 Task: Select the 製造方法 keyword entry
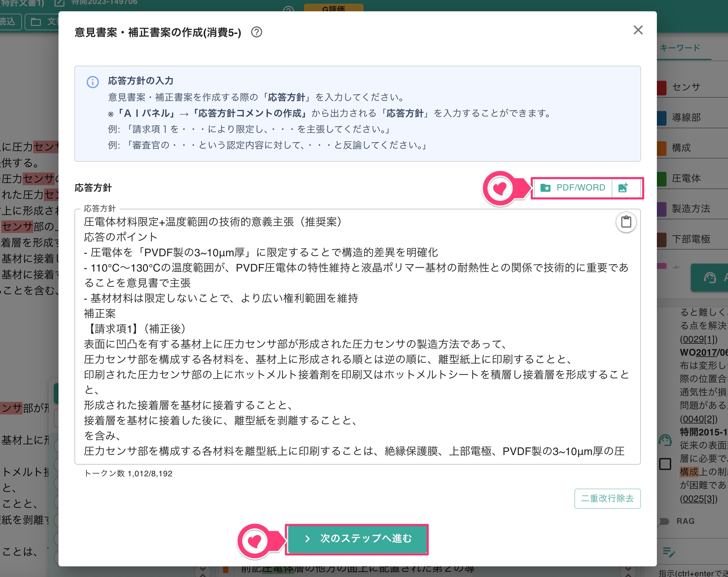coord(691,209)
